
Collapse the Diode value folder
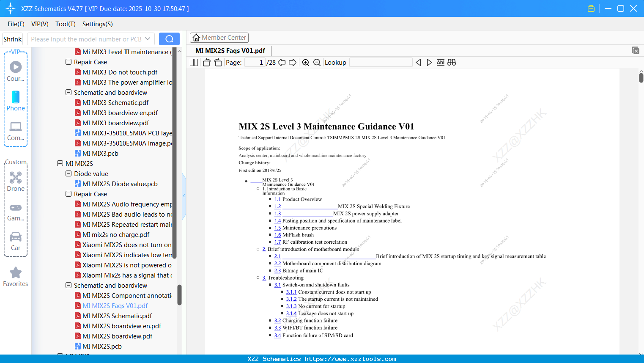[69, 173]
